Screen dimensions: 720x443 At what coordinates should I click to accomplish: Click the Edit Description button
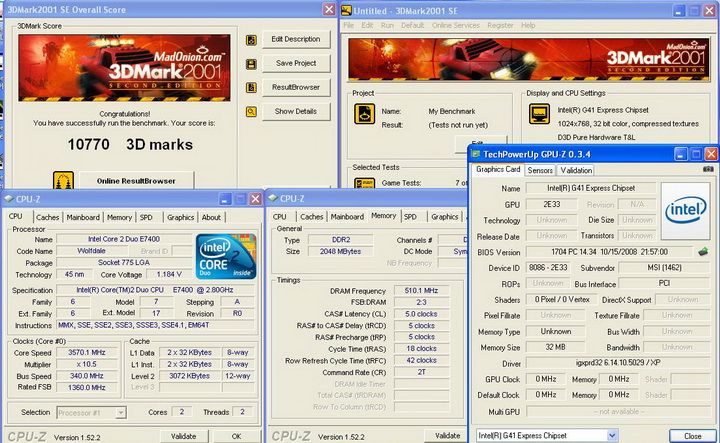[296, 39]
